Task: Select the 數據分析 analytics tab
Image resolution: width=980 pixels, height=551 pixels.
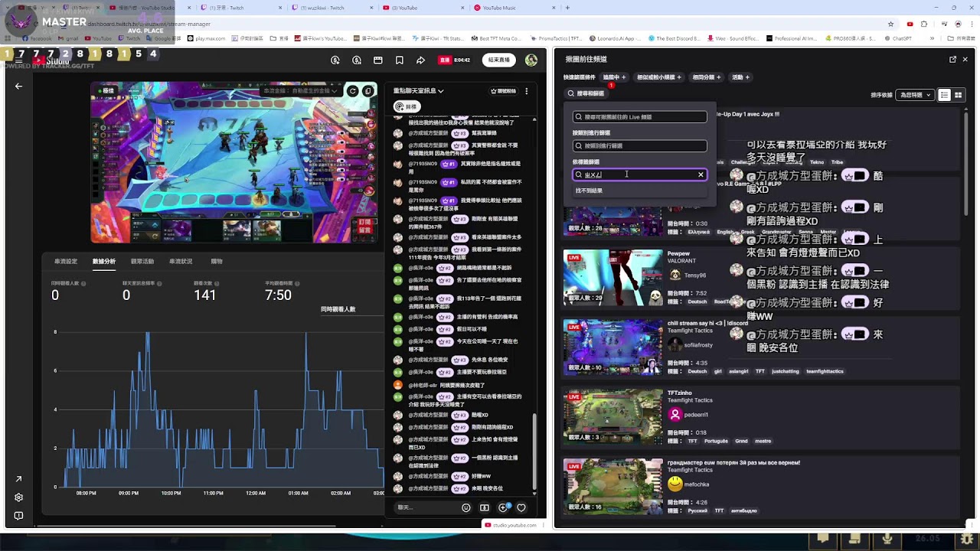Action: [x=104, y=262]
